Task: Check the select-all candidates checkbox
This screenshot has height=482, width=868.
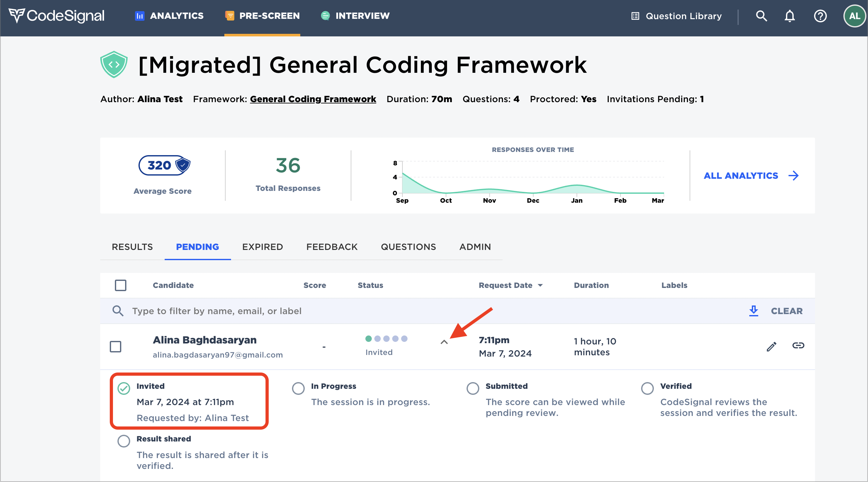Action: pyautogui.click(x=120, y=285)
